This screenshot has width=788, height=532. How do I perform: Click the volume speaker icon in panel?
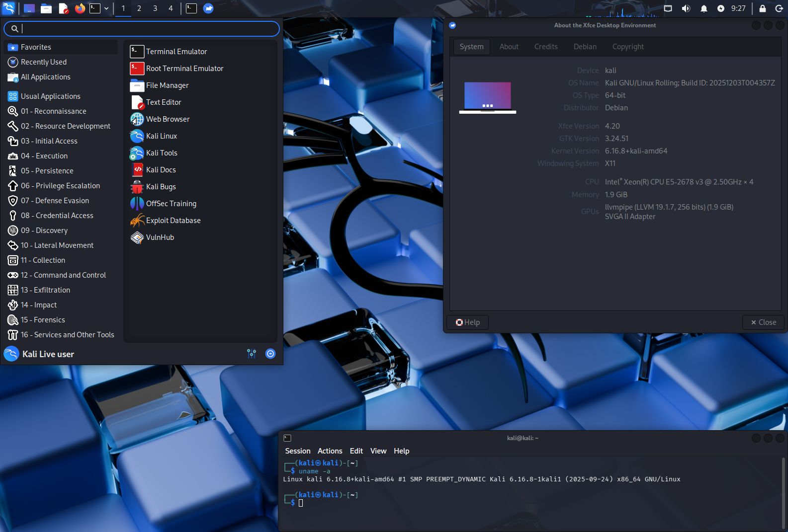tap(686, 8)
